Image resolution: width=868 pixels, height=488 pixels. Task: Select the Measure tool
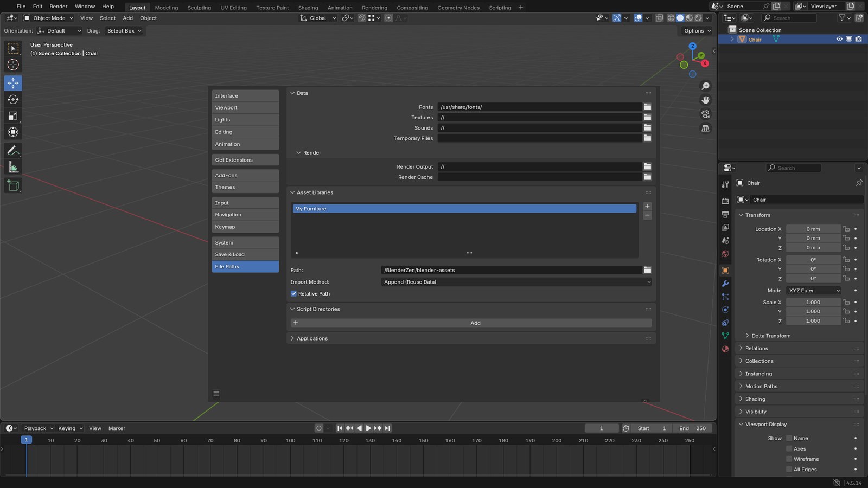(x=13, y=168)
